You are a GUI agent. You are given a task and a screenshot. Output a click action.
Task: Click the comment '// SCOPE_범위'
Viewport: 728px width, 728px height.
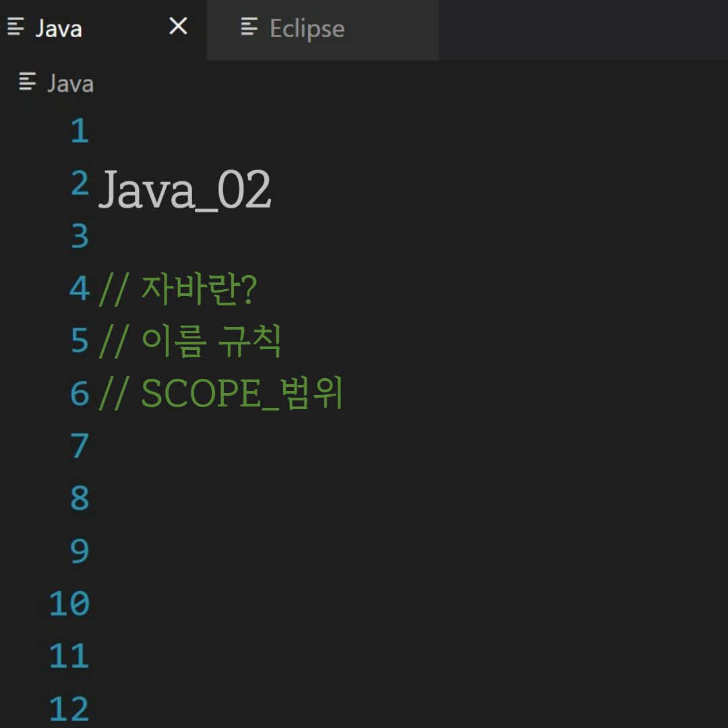(220, 394)
